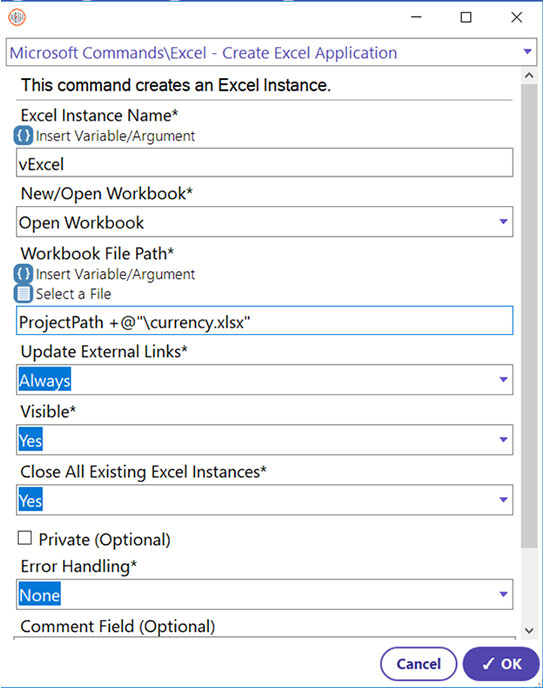Click the scroll up arrow icon
The width and height of the screenshot is (544, 688).
529,75
